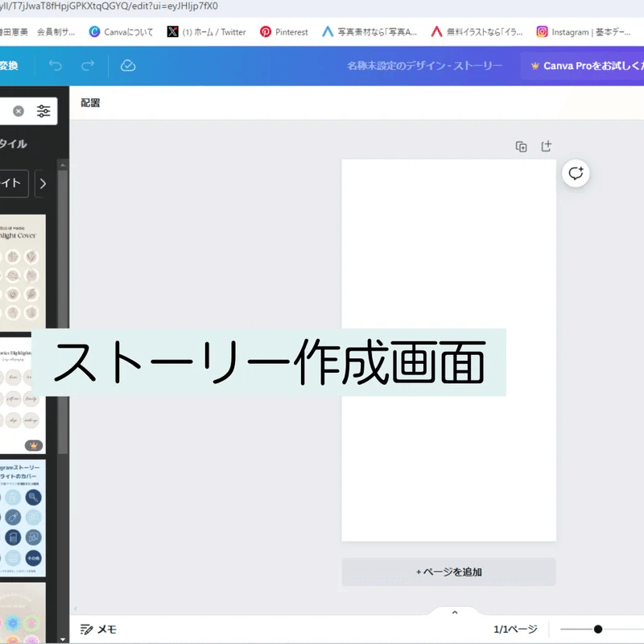The height and width of the screenshot is (644, 644).
Task: Open the 会員制サ... bookmark
Action: (56, 31)
